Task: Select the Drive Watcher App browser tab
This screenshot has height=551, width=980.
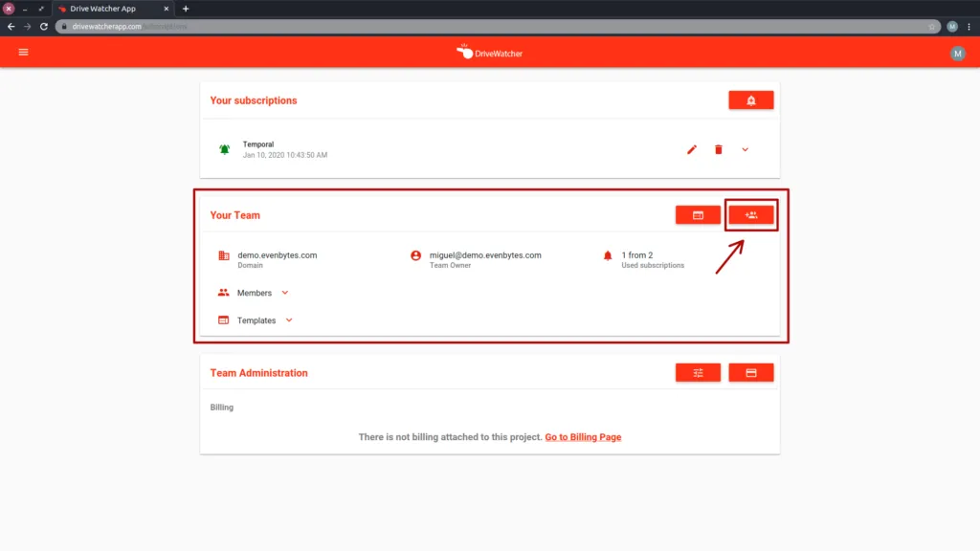Action: click(113, 9)
